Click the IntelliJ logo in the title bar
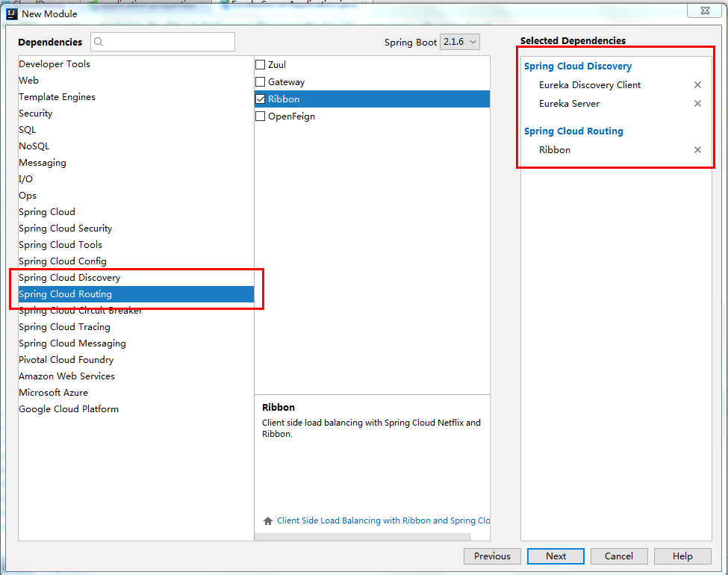728x575 pixels. coord(12,14)
